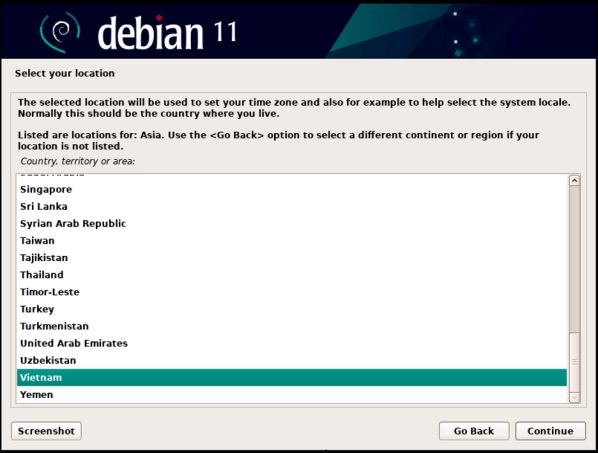This screenshot has width=598, height=453.
Task: Pick Taiwan as the location
Action: [292, 241]
